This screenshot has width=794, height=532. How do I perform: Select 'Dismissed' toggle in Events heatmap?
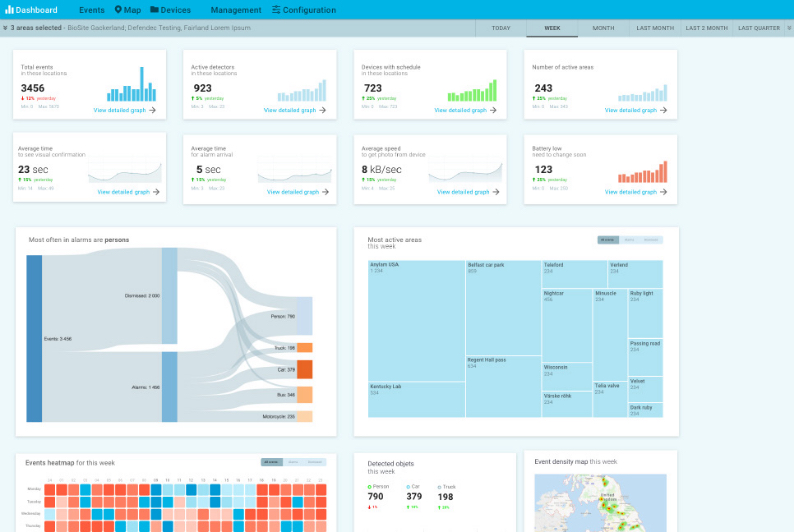[x=315, y=462]
